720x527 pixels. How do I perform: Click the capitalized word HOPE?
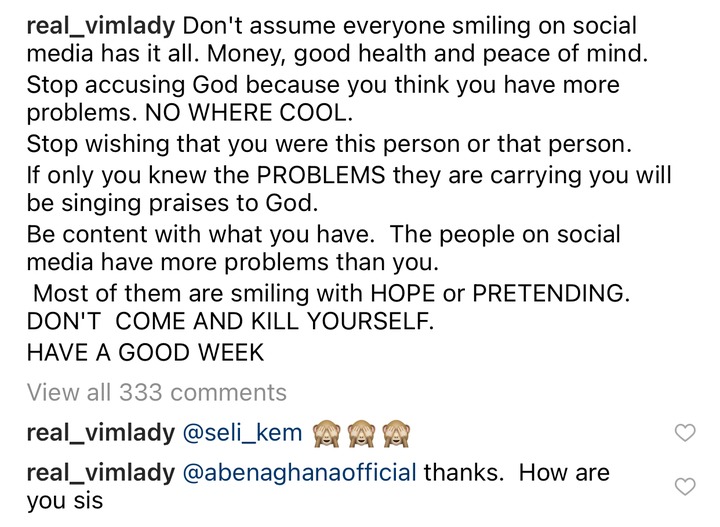click(x=403, y=293)
